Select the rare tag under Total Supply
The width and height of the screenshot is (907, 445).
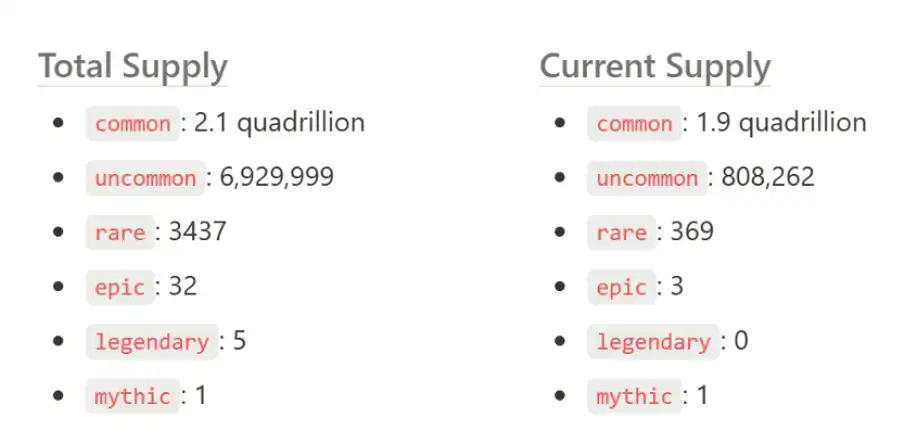click(120, 233)
